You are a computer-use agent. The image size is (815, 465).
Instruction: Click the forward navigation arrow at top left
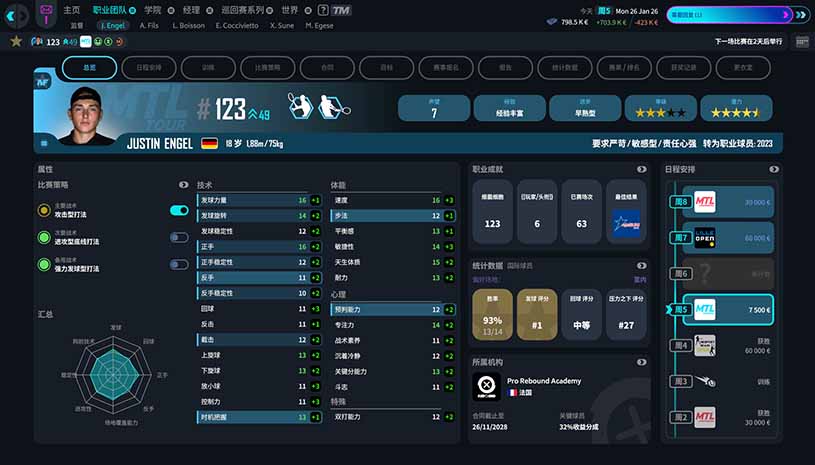pos(24,16)
